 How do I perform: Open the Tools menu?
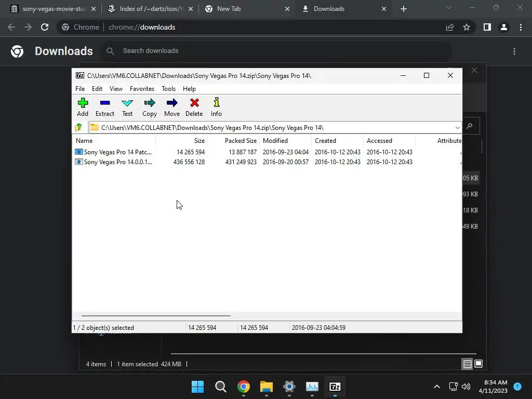click(168, 88)
